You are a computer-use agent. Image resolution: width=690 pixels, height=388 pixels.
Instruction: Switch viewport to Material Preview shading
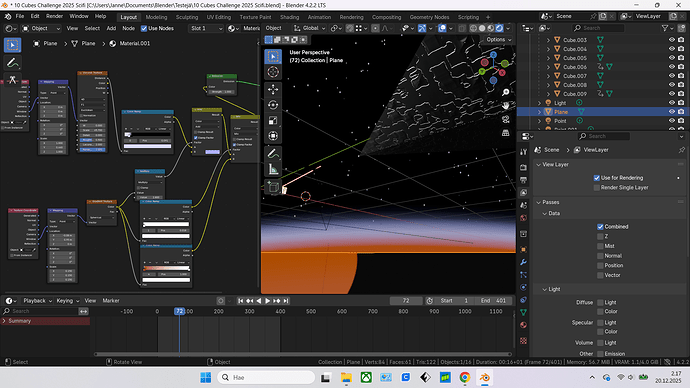[x=491, y=28]
